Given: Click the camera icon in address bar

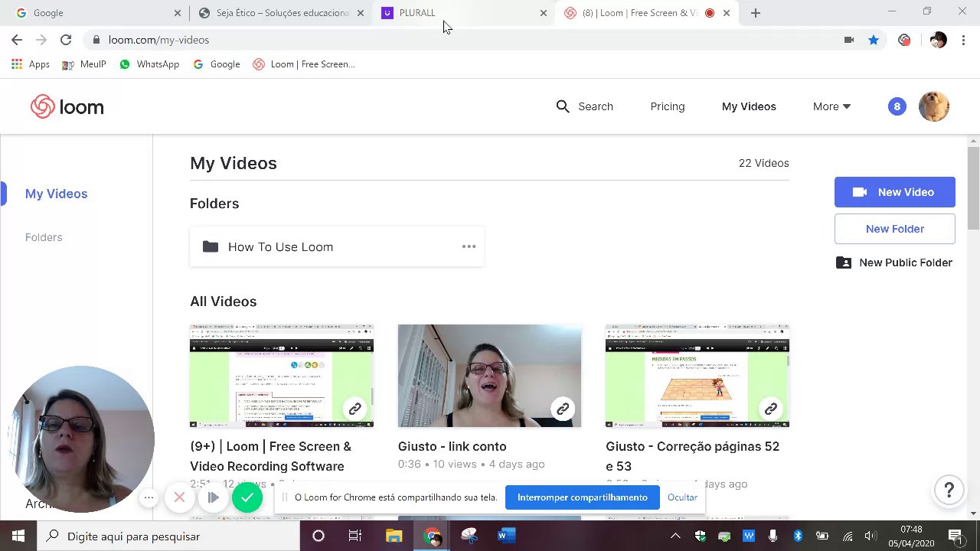Looking at the screenshot, I should point(849,40).
